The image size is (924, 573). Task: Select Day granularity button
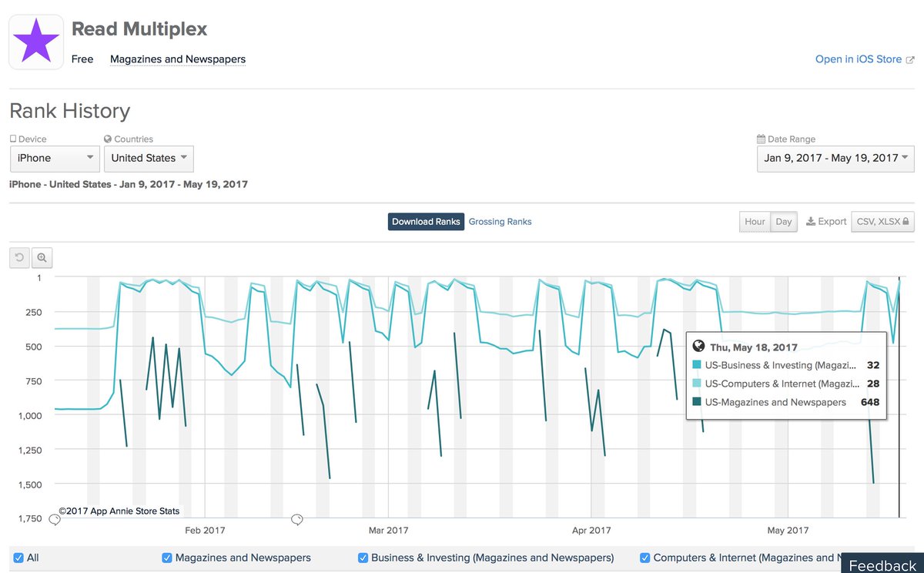coord(784,221)
